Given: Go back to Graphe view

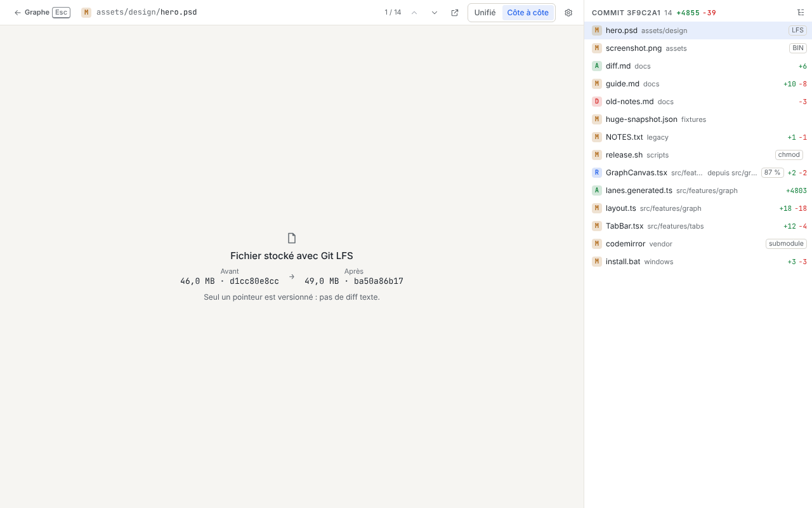Looking at the screenshot, I should tap(42, 13).
